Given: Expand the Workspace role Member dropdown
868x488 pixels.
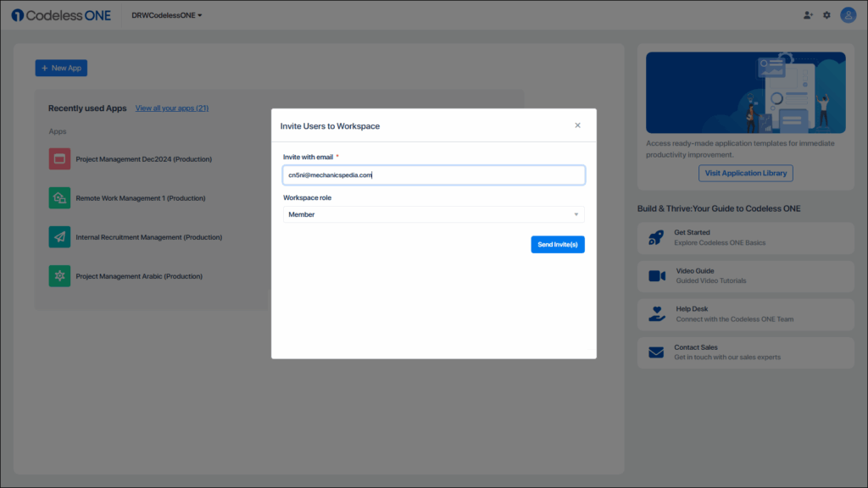Looking at the screenshot, I should (434, 214).
